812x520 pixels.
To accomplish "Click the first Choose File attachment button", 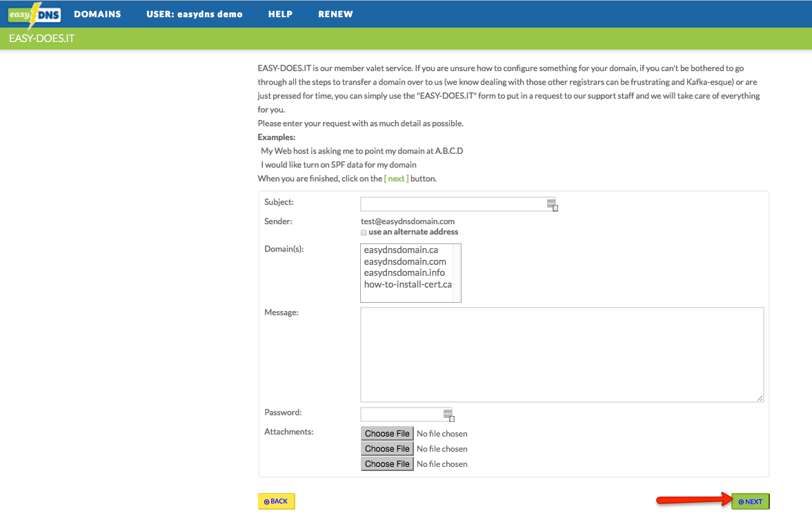I will point(387,434).
